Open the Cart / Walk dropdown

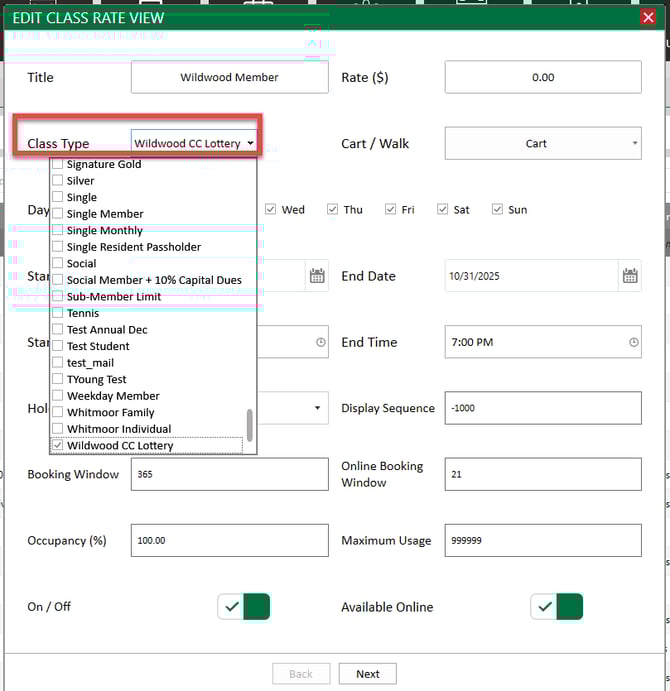(542, 143)
